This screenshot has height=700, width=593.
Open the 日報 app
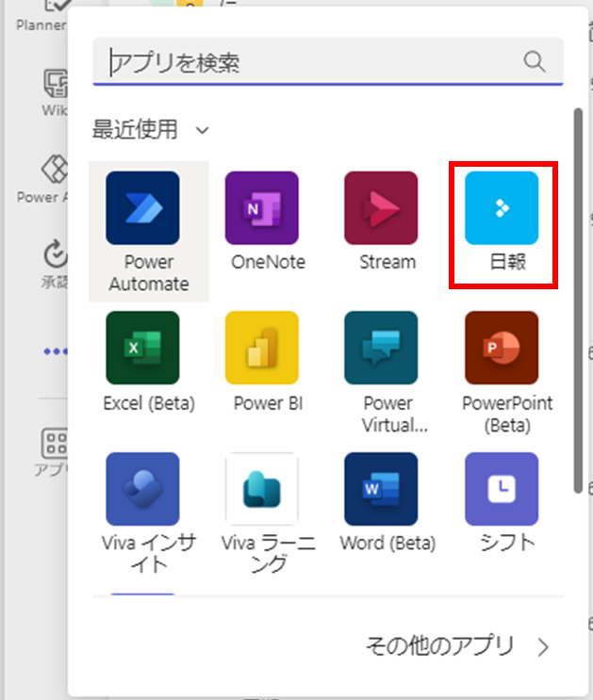(502, 208)
